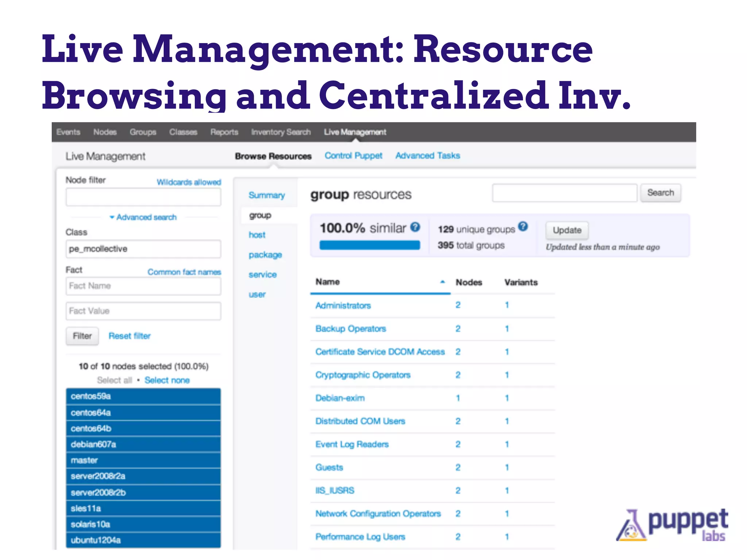Select the package resource type
The image size is (747, 560).
[265, 255]
